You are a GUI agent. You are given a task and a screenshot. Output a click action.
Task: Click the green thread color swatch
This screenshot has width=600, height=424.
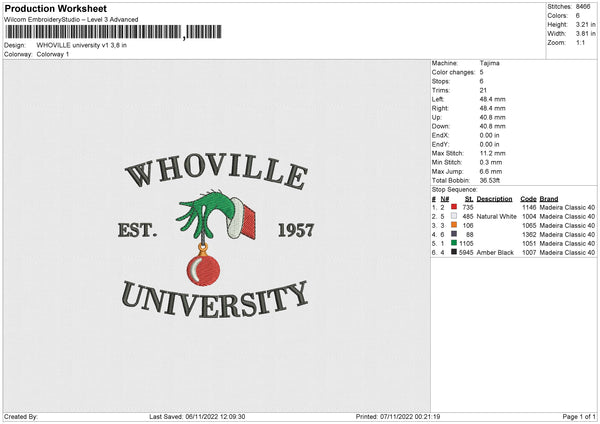tap(454, 243)
